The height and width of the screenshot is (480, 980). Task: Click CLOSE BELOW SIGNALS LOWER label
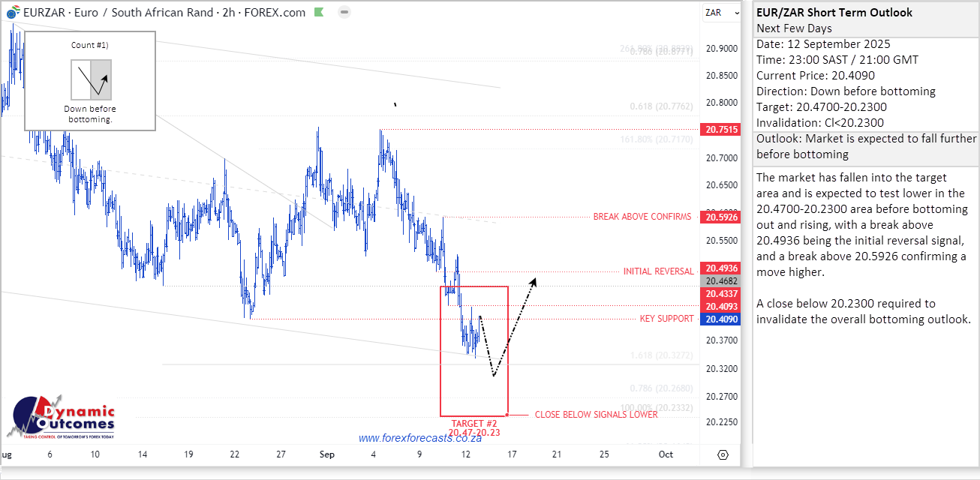[x=596, y=415]
